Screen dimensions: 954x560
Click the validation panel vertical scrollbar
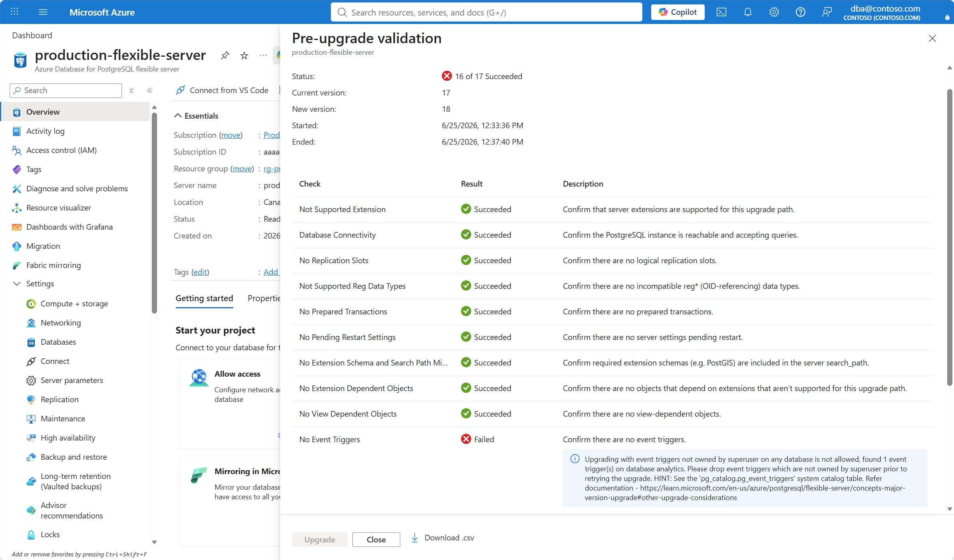coord(950,238)
